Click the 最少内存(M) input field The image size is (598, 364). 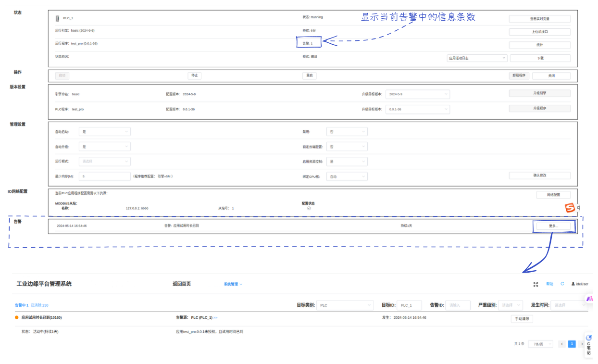coord(104,176)
